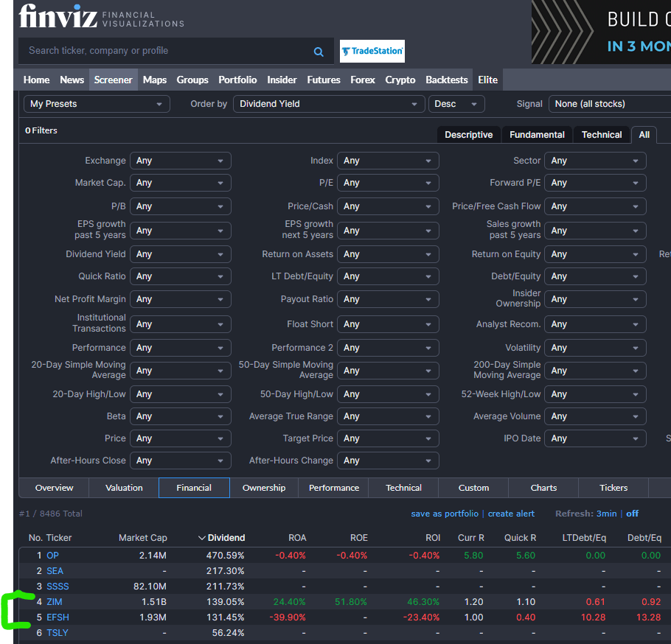The image size is (671, 644).
Task: Switch to the Fundamental filter tab
Action: tap(537, 134)
